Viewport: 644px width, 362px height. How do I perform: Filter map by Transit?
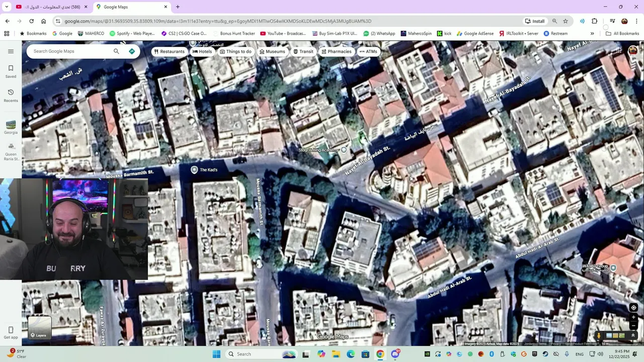(x=303, y=51)
